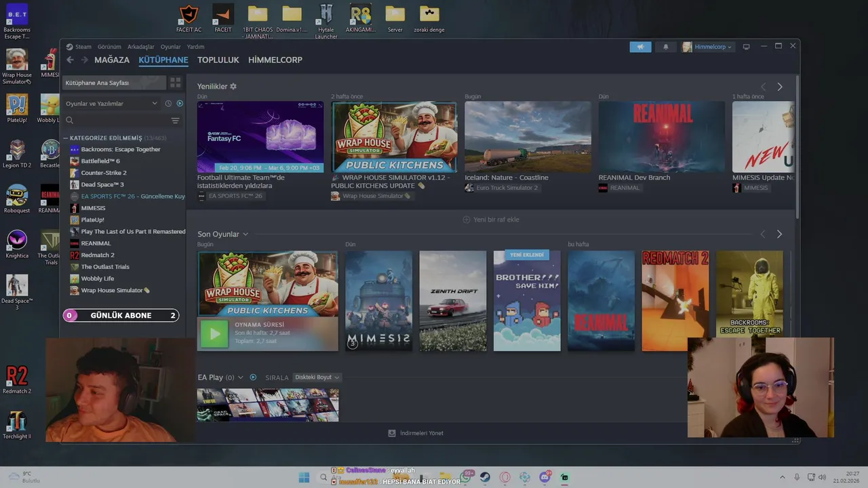
Task: Switch to Big Picture mode icon
Action: click(x=746, y=47)
